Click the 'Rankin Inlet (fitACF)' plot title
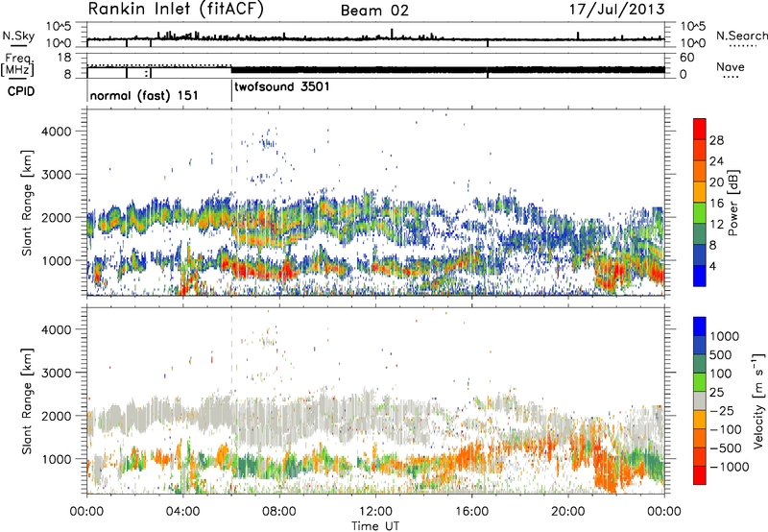768x532 pixels. pyautogui.click(x=176, y=9)
